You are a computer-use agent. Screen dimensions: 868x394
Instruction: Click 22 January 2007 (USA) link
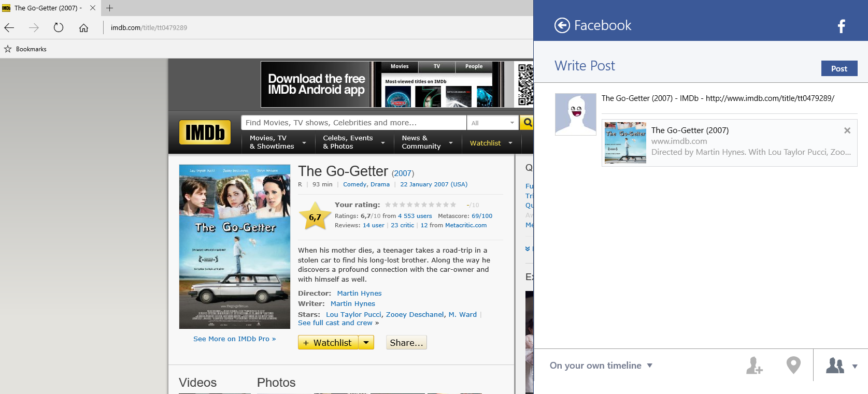[434, 184]
